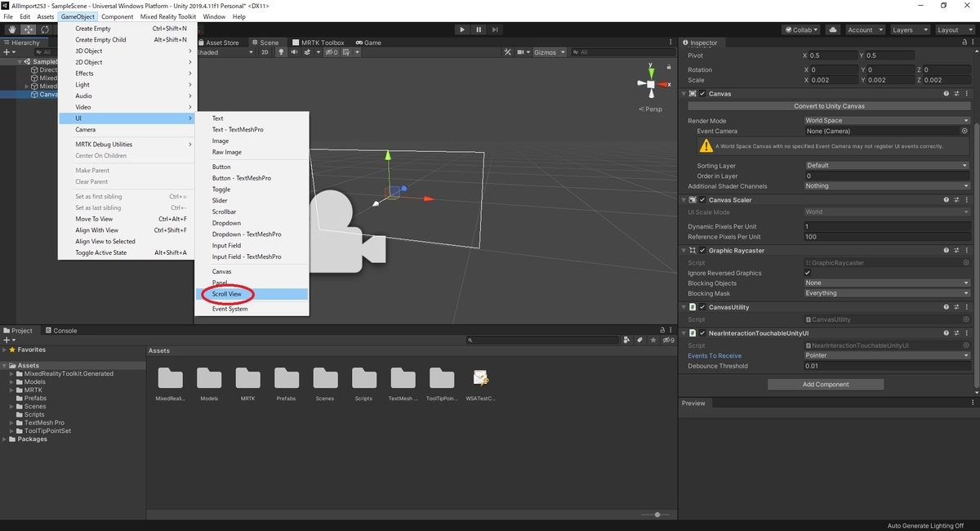Screen dimensions: 980x531
Task: Click the Pause button
Action: coord(480,29)
